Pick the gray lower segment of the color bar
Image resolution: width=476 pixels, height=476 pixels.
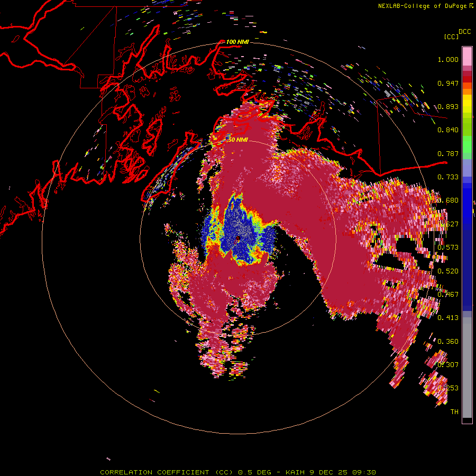(467, 368)
